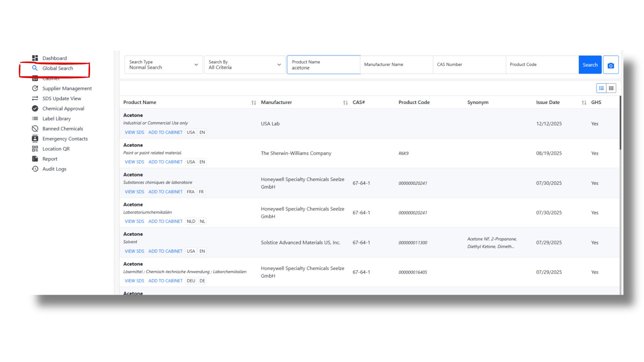Screen dimensions: 644x362
Task: Click the 12/12/2025 issue date
Action: click(549, 124)
